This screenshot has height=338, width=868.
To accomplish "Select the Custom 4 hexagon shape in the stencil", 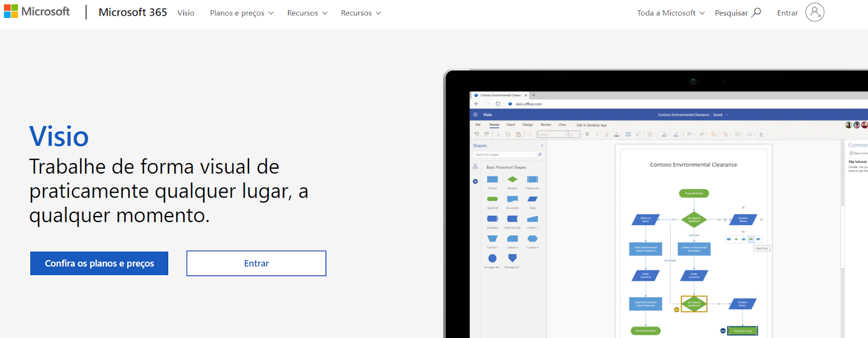I will [532, 239].
